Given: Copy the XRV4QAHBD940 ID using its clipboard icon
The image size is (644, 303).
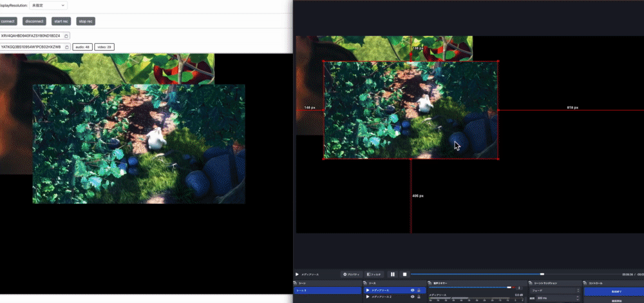Looking at the screenshot, I should pyautogui.click(x=66, y=35).
